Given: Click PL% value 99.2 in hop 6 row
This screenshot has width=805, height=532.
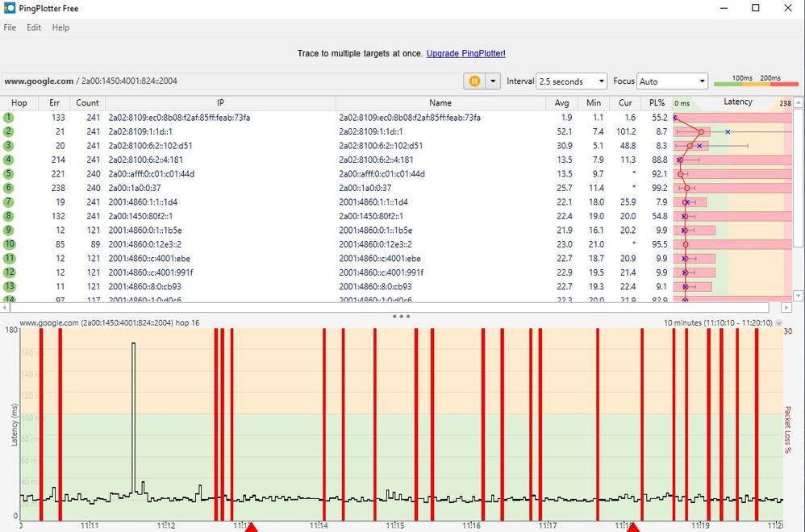Looking at the screenshot, I should [660, 188].
